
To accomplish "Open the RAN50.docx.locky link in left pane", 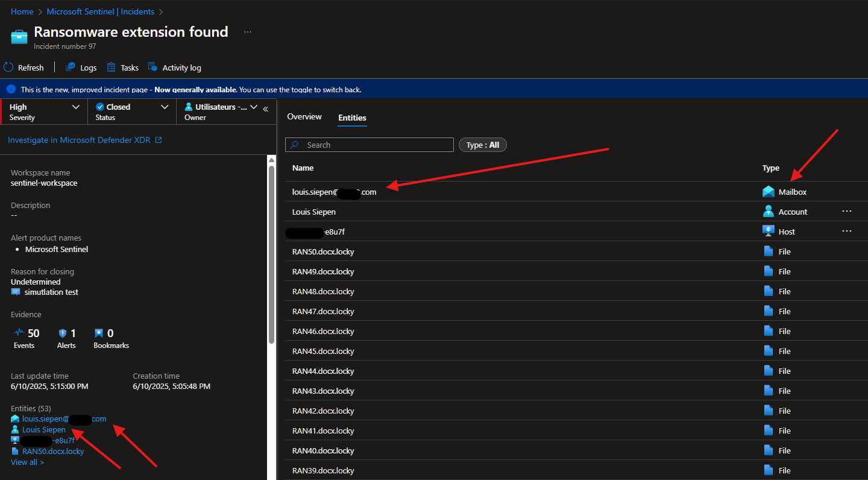I will [53, 451].
